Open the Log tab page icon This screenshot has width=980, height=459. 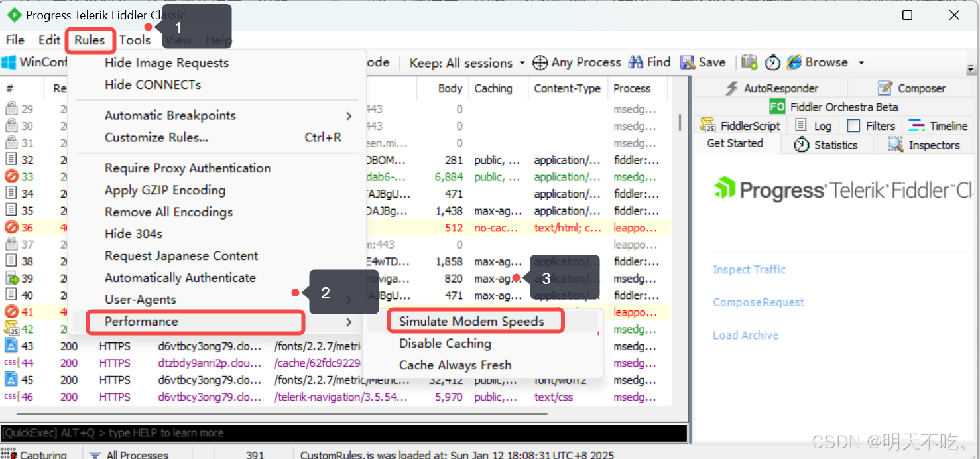click(801, 125)
